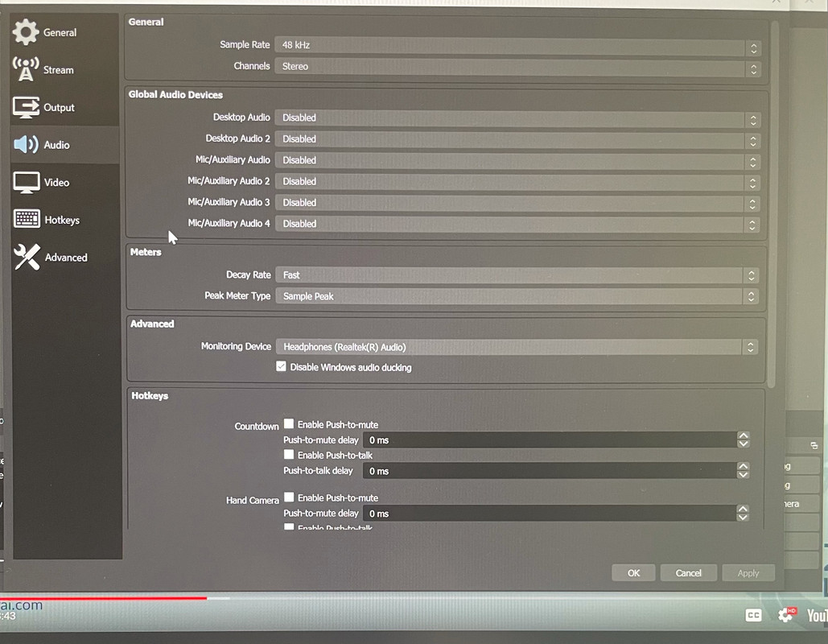Select the General label in sidebar
This screenshot has width=828, height=644.
coord(60,32)
